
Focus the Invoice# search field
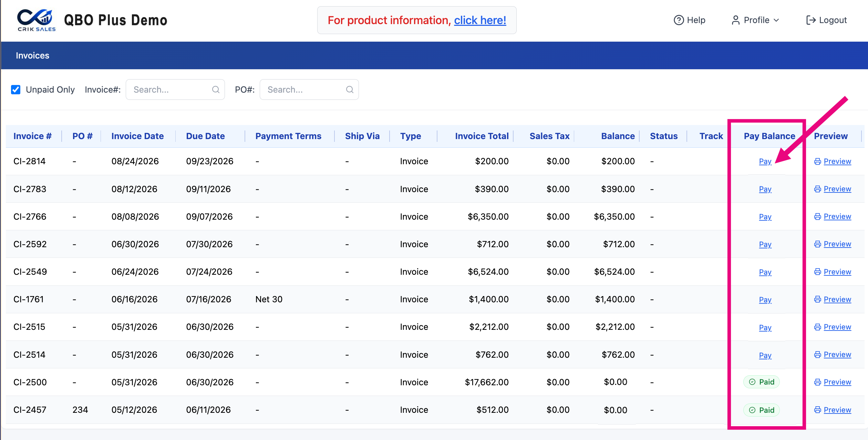pyautogui.click(x=175, y=90)
